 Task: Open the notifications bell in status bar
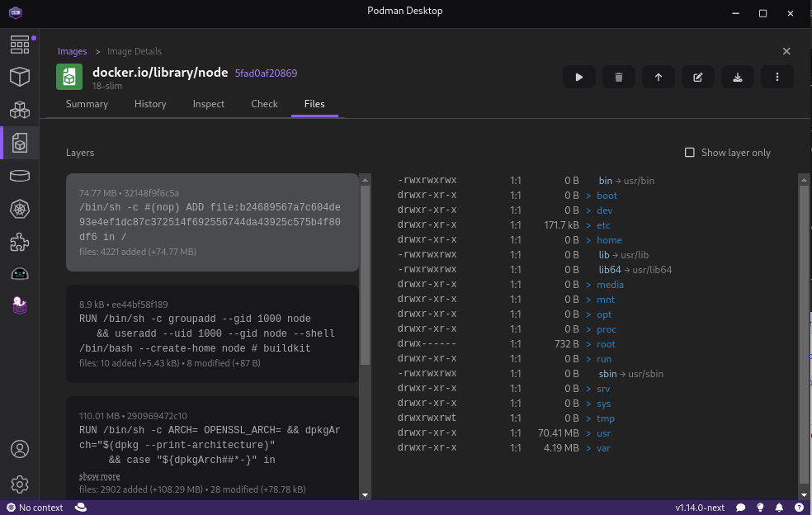point(778,507)
